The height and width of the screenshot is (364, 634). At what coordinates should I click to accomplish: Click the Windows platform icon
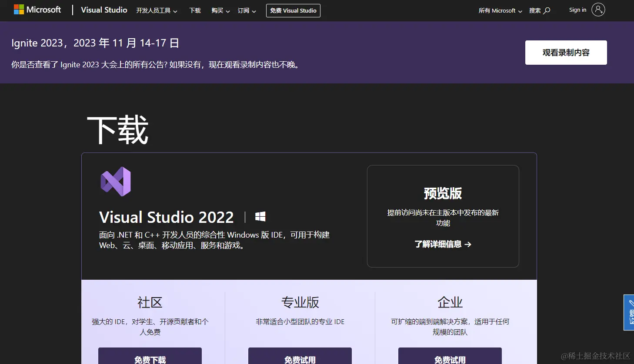(260, 217)
